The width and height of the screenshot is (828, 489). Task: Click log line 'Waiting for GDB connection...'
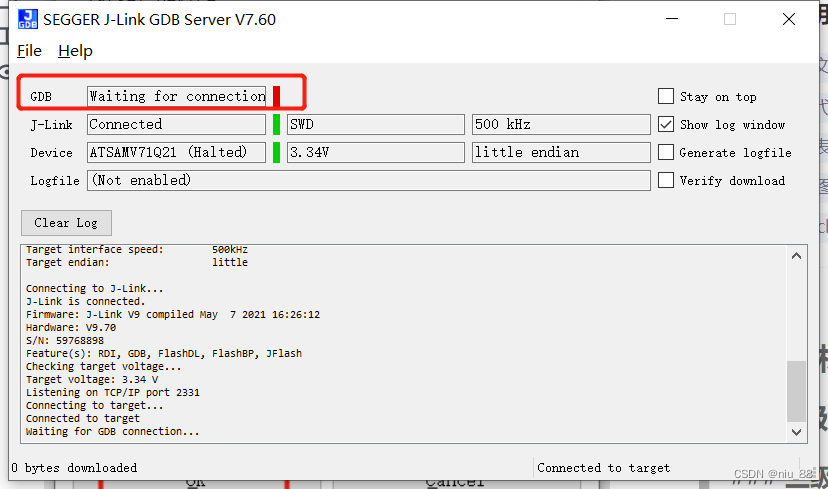(x=112, y=431)
